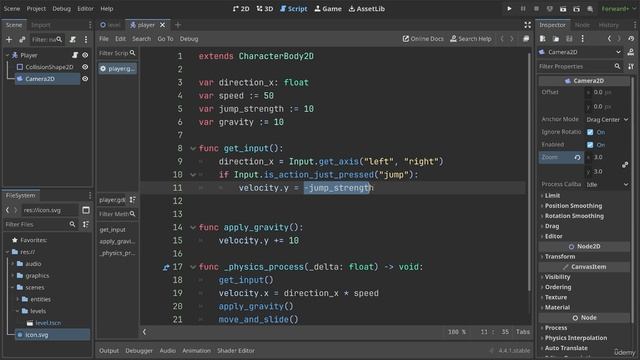The height and width of the screenshot is (360, 640).
Task: Toggle FileSystem split view icon
Action: click(86, 210)
